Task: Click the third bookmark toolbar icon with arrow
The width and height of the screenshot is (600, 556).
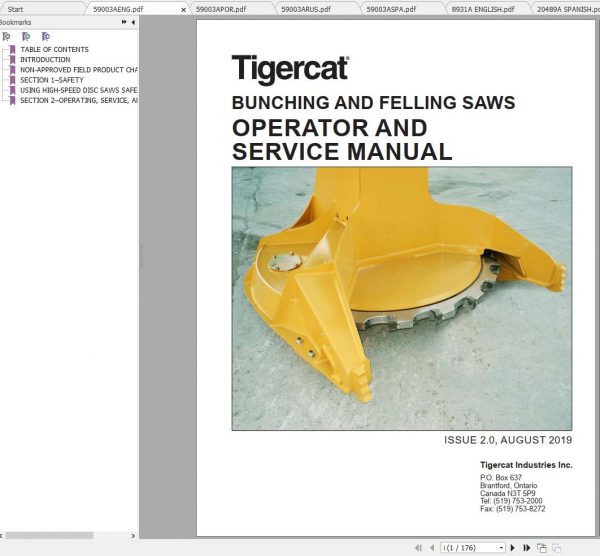Action: pyautogui.click(x=46, y=37)
